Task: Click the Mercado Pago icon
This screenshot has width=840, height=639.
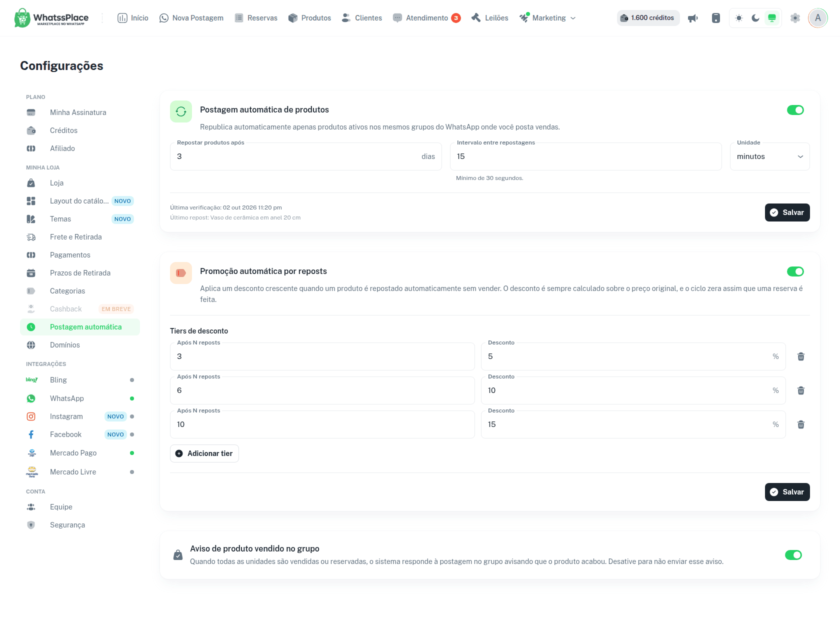Action: tap(31, 453)
